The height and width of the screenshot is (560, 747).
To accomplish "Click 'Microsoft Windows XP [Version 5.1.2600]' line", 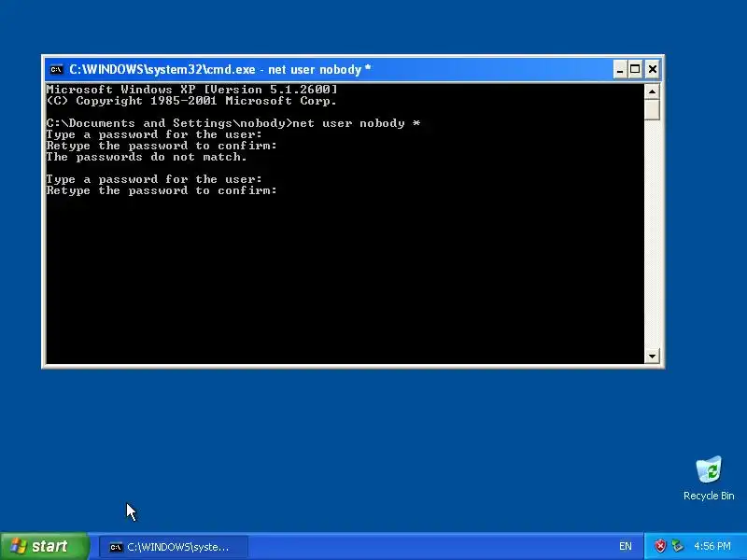I will 192,90.
